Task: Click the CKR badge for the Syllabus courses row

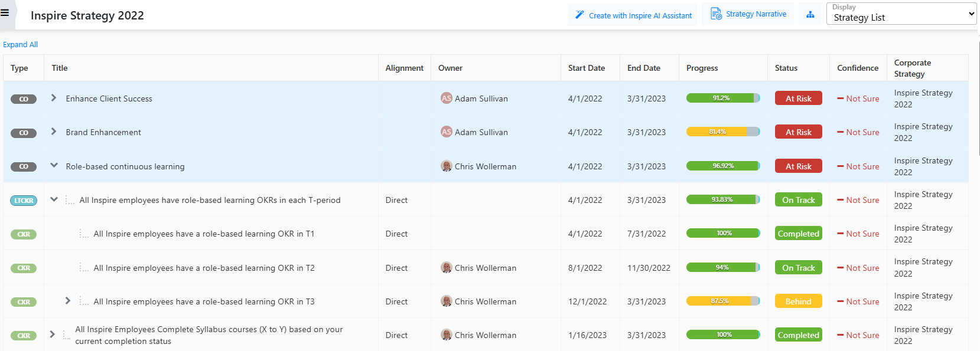Action: [x=24, y=336]
